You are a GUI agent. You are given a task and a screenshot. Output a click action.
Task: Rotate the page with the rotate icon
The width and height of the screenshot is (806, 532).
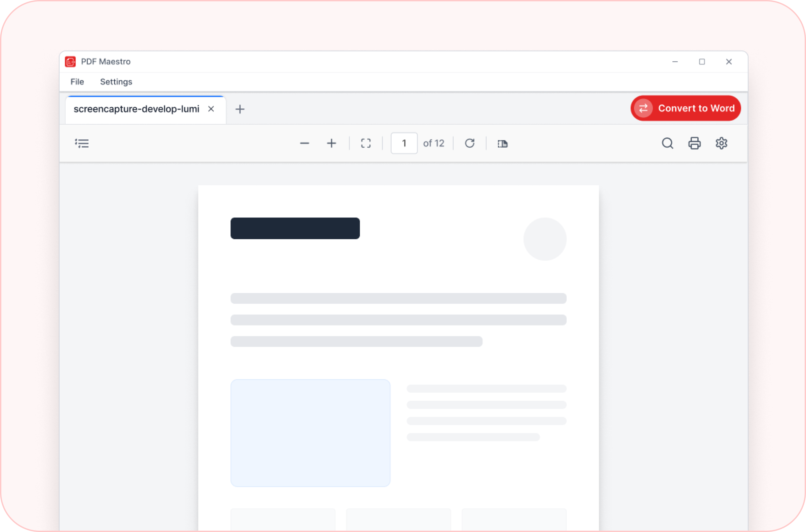tap(470, 143)
